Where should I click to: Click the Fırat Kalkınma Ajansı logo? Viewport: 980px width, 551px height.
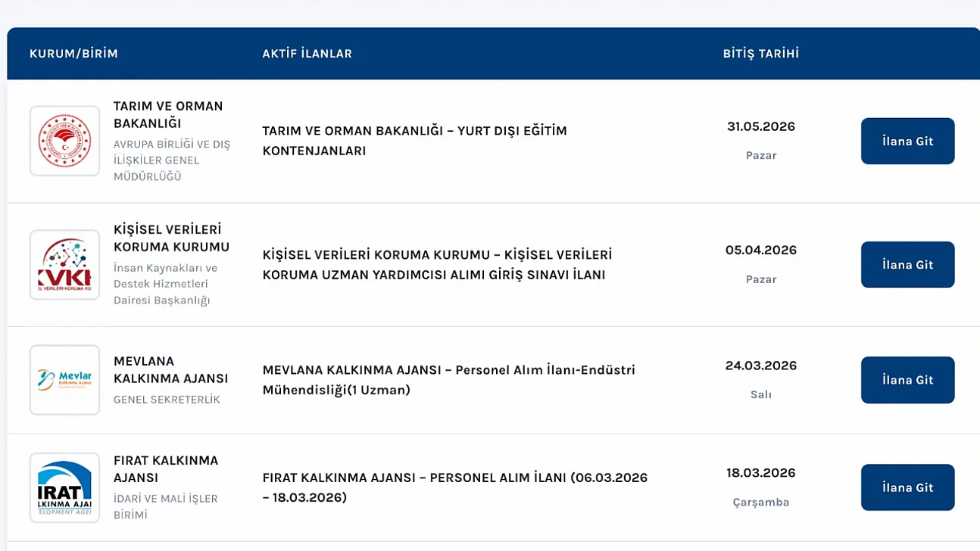click(64, 487)
